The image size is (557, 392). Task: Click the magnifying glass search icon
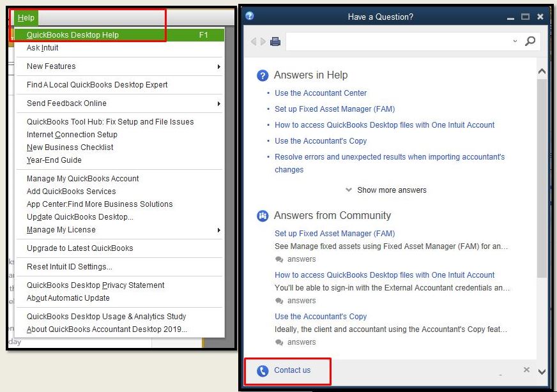click(x=530, y=41)
